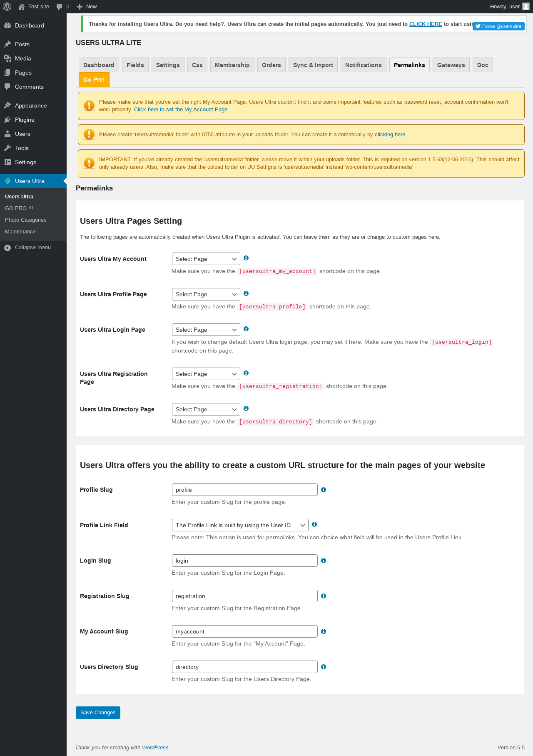
Task: Click the Tools wrench icon in sidebar
Action: click(7, 148)
